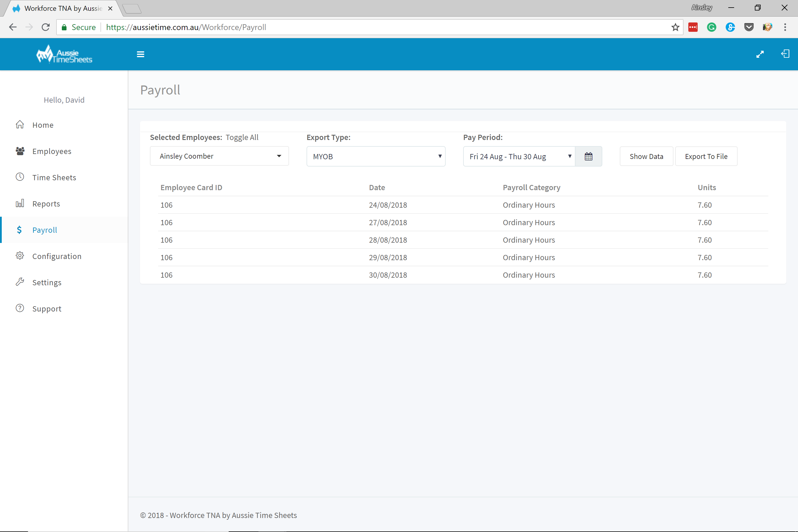This screenshot has width=798, height=532.
Task: Click the Payroll page heading
Action: coord(160,90)
